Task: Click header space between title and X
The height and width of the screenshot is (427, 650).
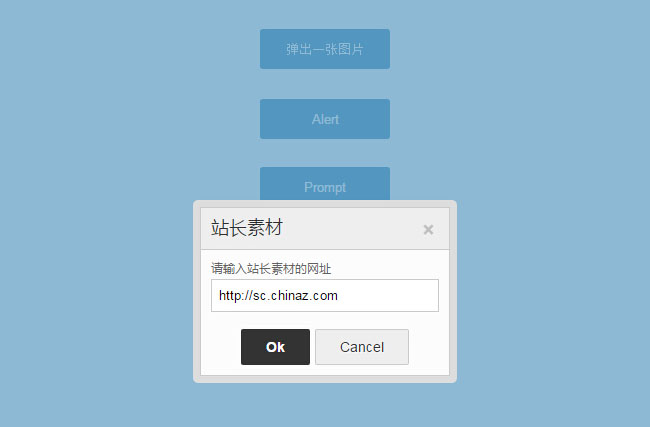Action: [x=352, y=229]
